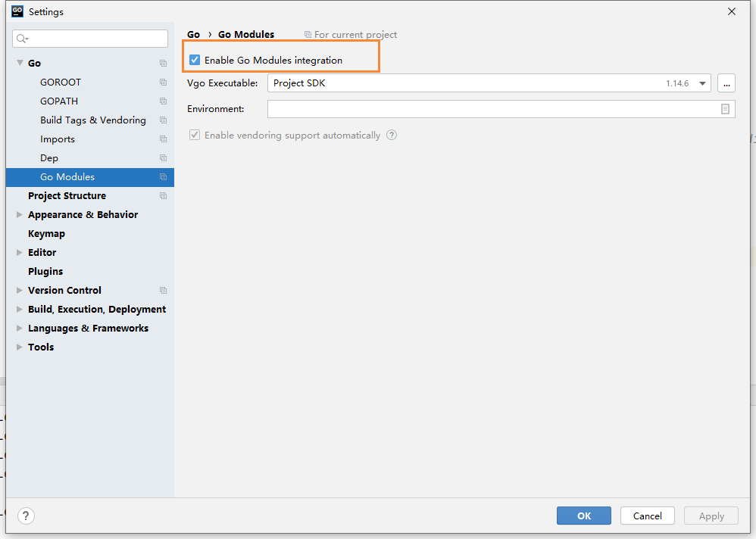
Task: Open the Vgo Executable SDK dropdown
Action: click(702, 83)
